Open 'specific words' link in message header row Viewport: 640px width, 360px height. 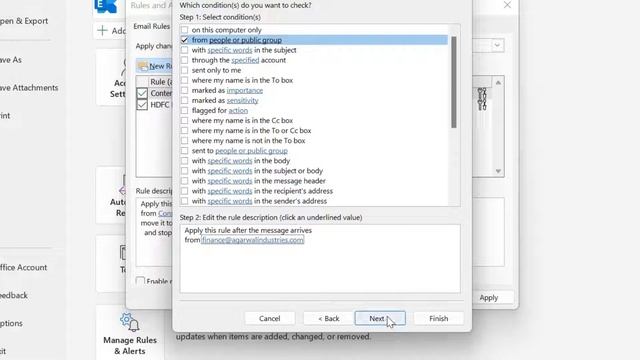pyautogui.click(x=230, y=181)
